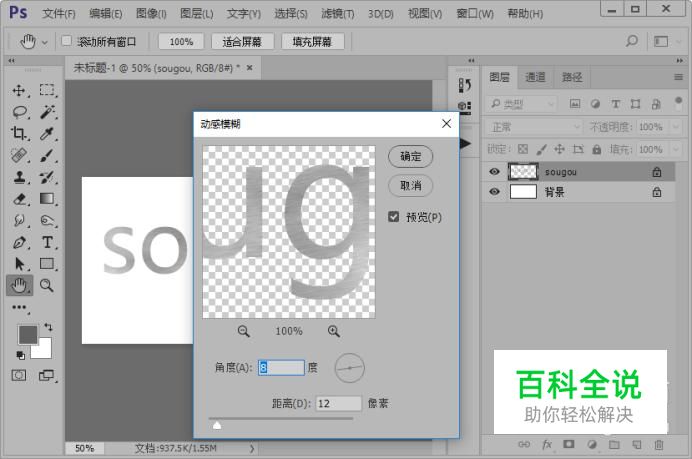Click the distance slider handle
The image size is (692, 459).
(x=217, y=425)
